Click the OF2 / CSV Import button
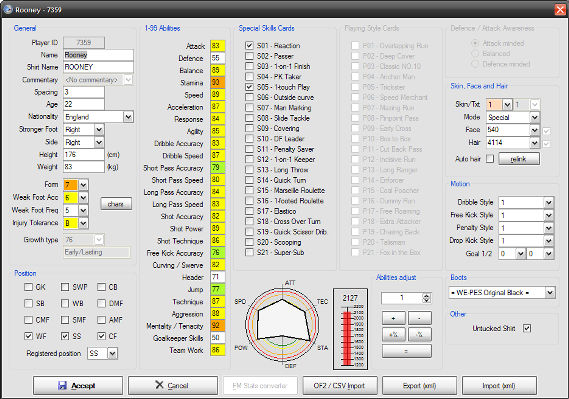569x399 pixels. coord(340,385)
